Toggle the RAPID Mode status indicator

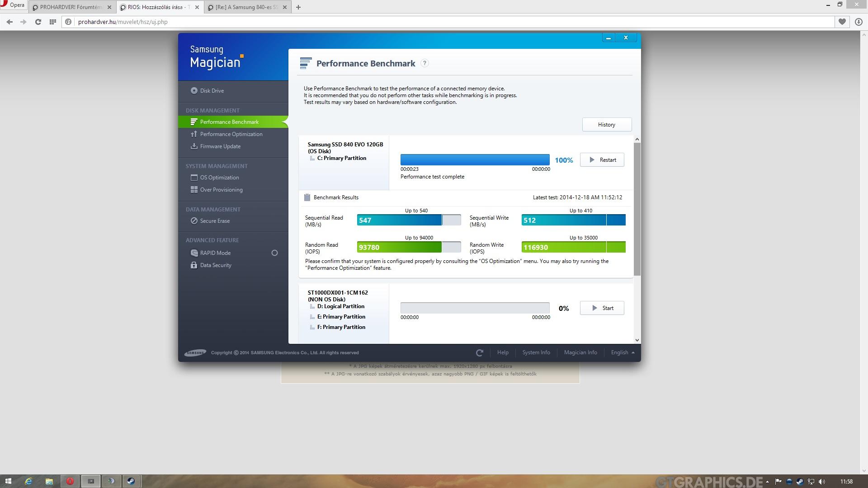click(x=274, y=253)
